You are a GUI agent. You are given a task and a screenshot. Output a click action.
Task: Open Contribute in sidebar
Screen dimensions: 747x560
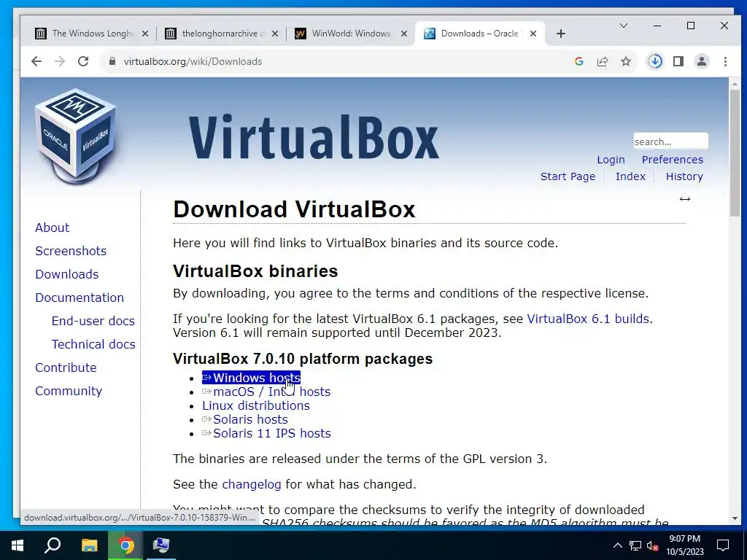pyautogui.click(x=66, y=367)
